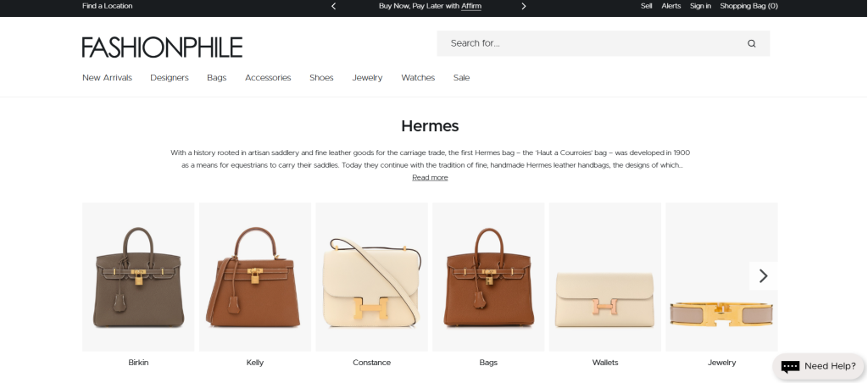
Task: Click Sign in link
Action: tap(700, 6)
